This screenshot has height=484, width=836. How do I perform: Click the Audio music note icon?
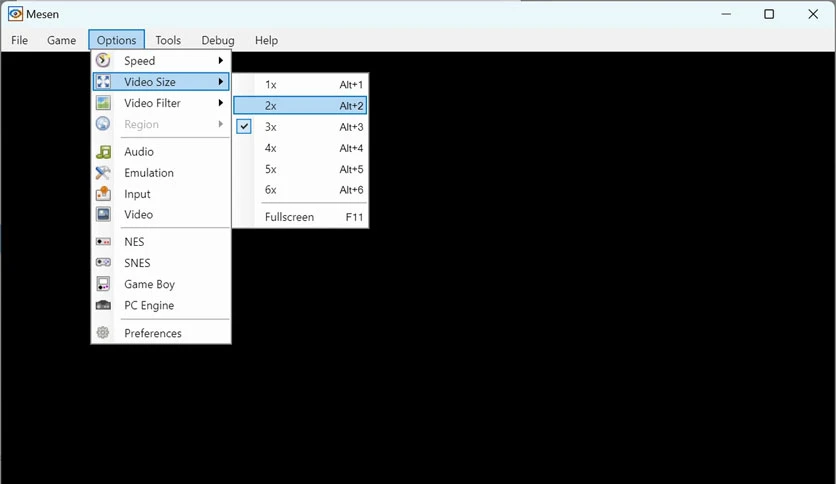[x=103, y=152]
